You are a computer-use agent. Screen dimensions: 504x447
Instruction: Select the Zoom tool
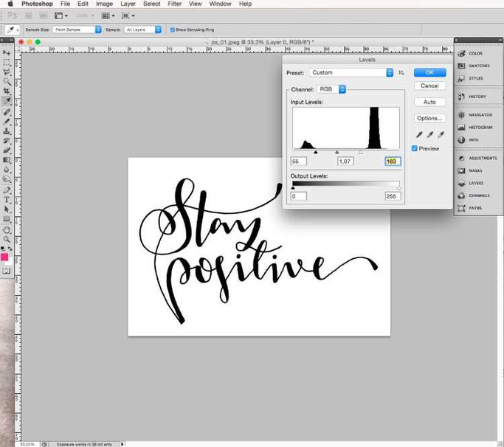[7, 239]
